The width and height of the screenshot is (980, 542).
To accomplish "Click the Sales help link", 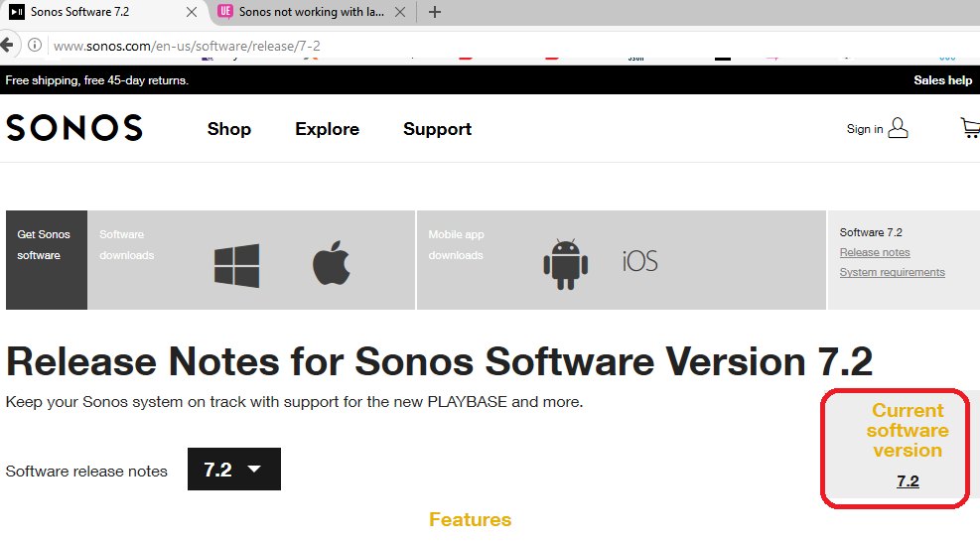I will coord(942,80).
